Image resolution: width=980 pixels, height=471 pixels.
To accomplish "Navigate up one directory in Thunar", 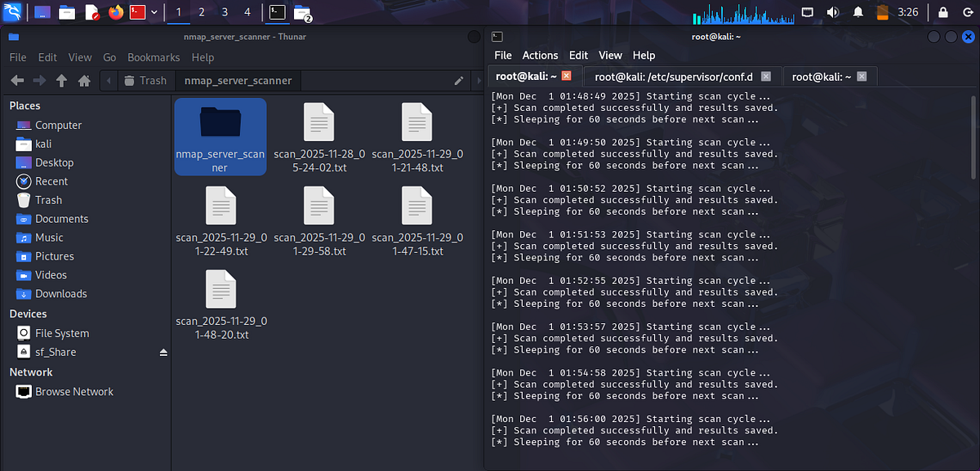I will (x=61, y=81).
